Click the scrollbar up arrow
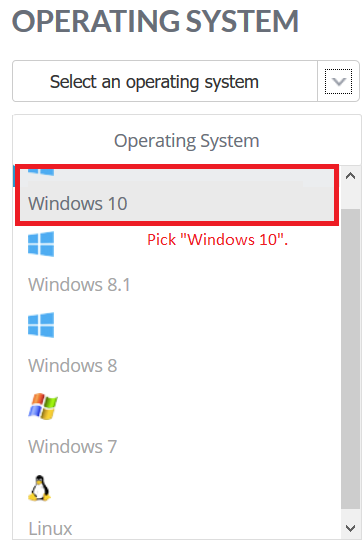 [351, 176]
